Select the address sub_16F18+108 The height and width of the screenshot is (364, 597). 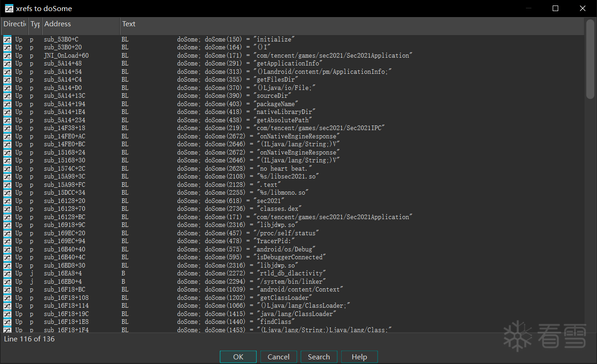coord(66,298)
